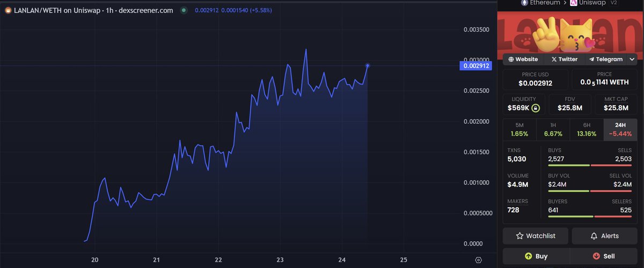Click the VOLUME $4.9M value
This screenshot has height=268, width=644.
pos(518,184)
